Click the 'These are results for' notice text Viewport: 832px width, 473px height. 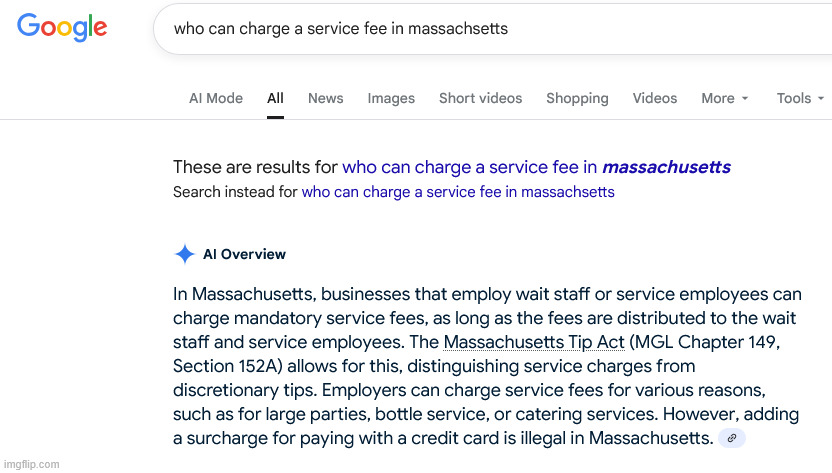[x=255, y=167]
